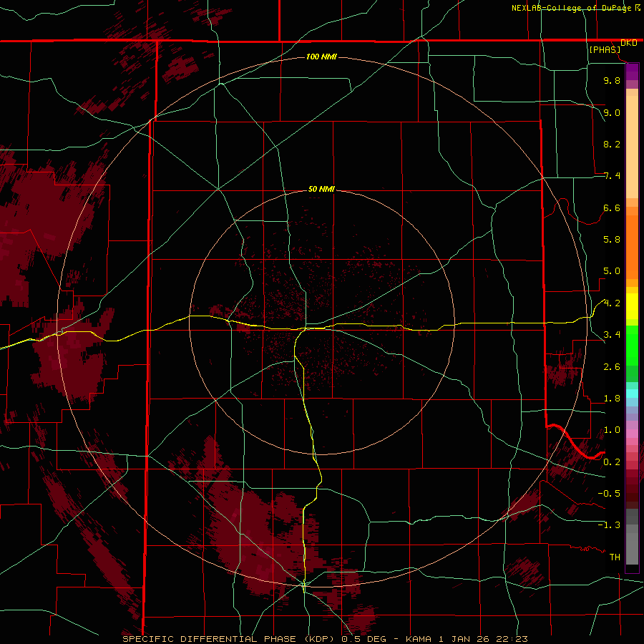Click the 100 NMI range ring label
Viewport: 644px width, 644px height.
321,57
